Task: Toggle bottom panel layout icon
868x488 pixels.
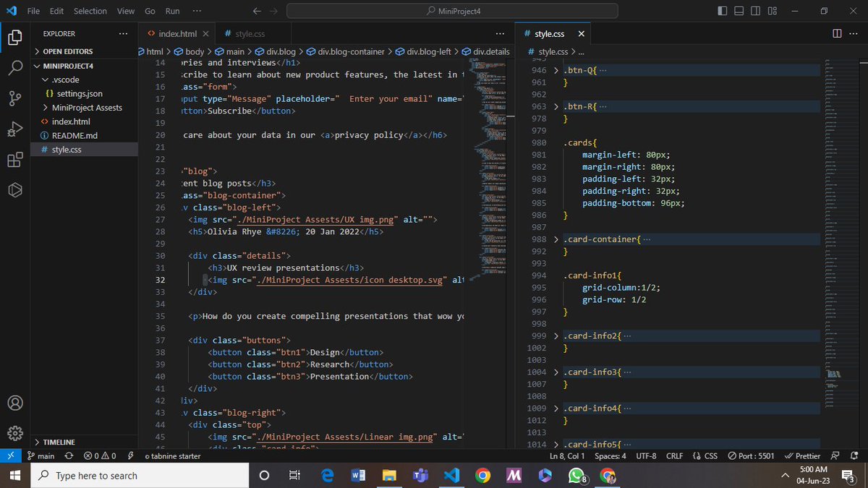Action: point(739,11)
